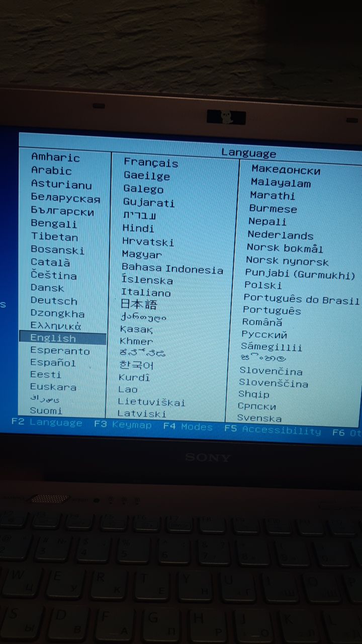Pick Norsk nynorsk
Screen dimensions: 362x644
pyautogui.click(x=287, y=261)
